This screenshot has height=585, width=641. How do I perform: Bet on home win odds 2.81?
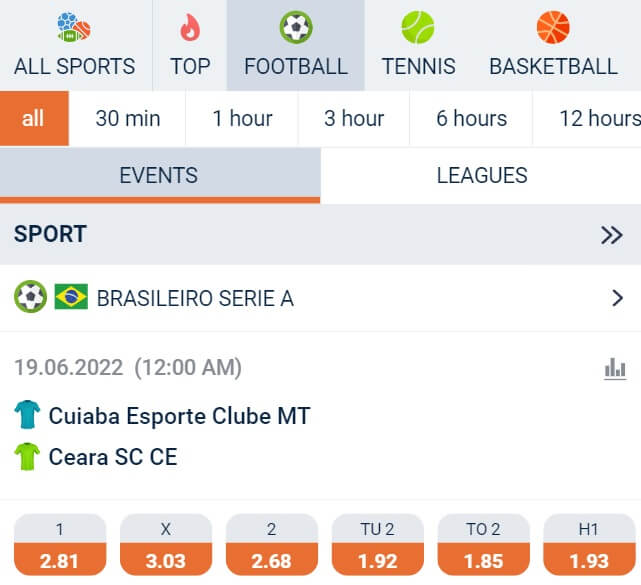(60, 545)
